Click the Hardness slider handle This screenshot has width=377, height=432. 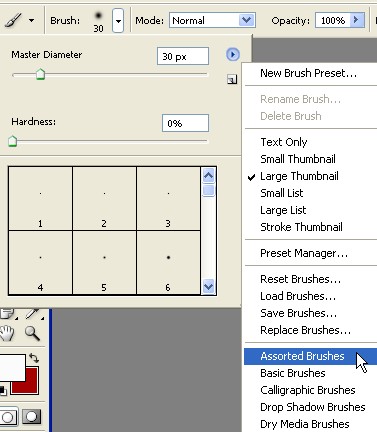tap(12, 141)
